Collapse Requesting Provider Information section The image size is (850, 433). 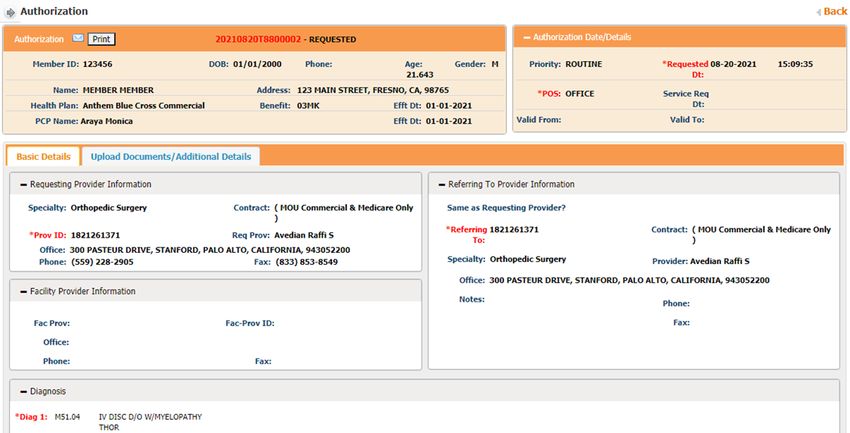22,185
